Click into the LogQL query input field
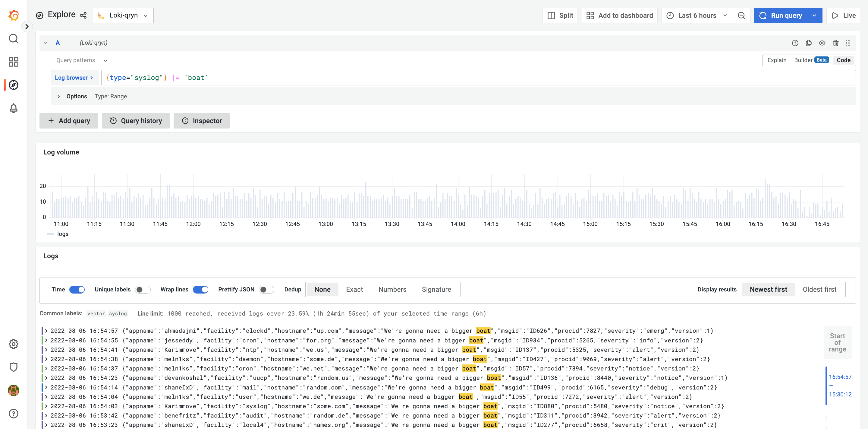This screenshot has width=868, height=429. 472,78
